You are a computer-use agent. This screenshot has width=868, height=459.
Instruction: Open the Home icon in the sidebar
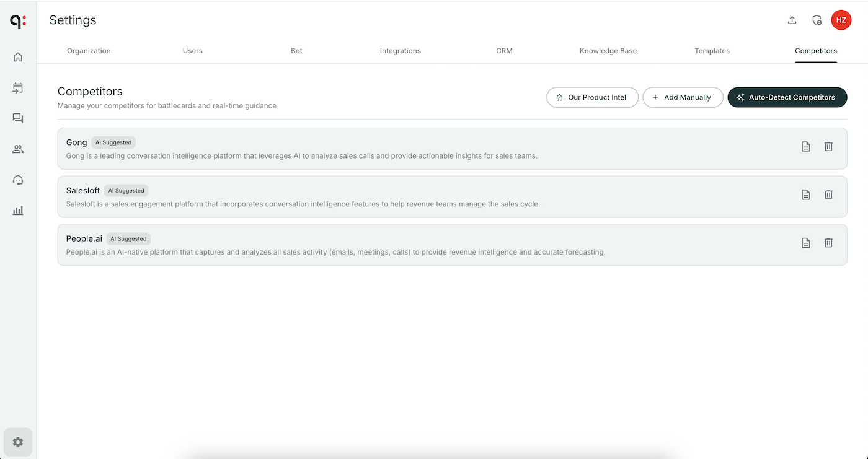[x=17, y=56]
